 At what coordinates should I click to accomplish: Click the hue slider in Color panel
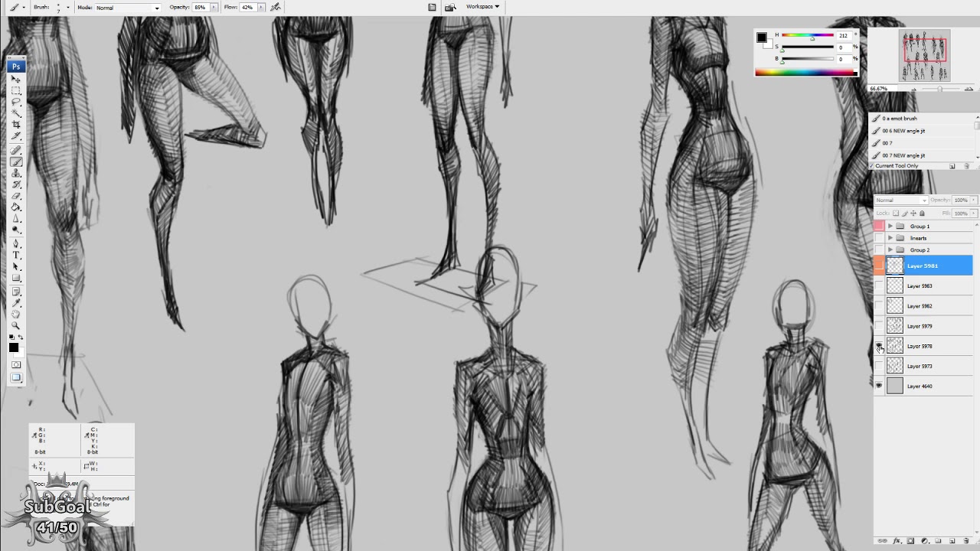click(808, 36)
